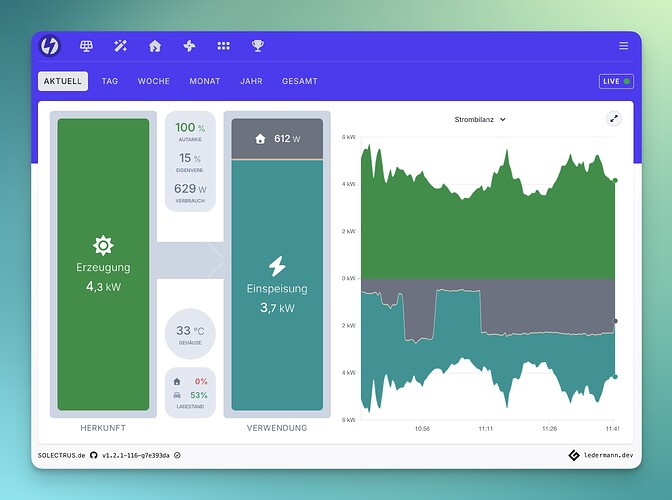Open the Strombilanz chart dropdown
This screenshot has width=672, height=500.
point(480,120)
